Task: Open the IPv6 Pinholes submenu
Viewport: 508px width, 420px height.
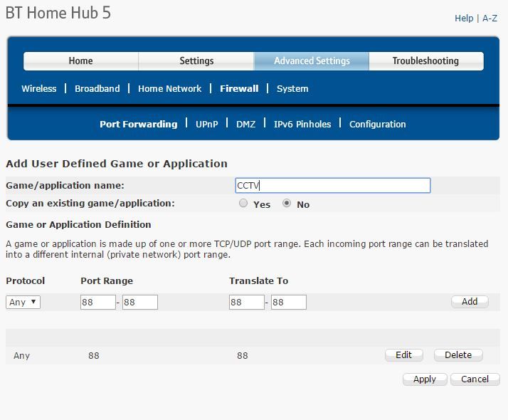Action: 302,124
